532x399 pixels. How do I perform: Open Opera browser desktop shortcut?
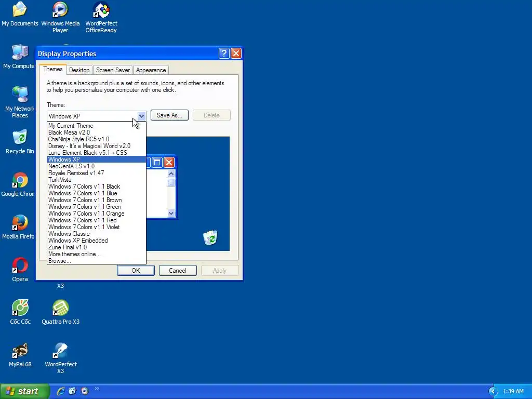(20, 270)
